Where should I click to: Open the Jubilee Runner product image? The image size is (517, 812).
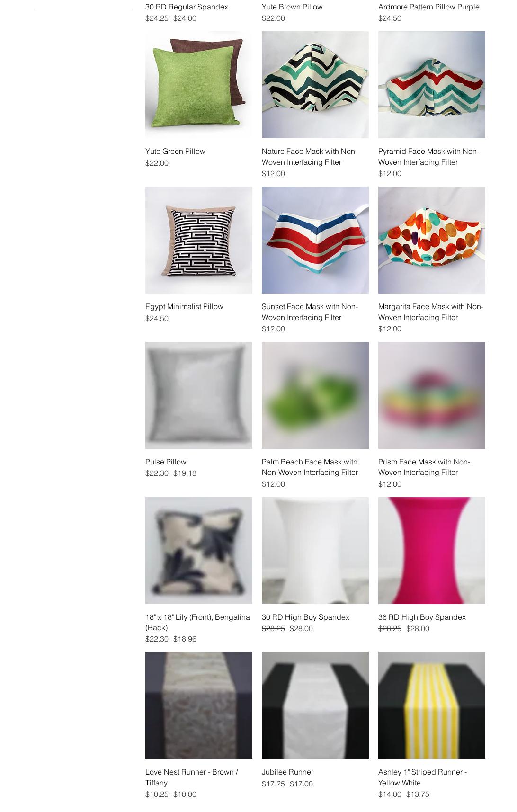tap(315, 705)
